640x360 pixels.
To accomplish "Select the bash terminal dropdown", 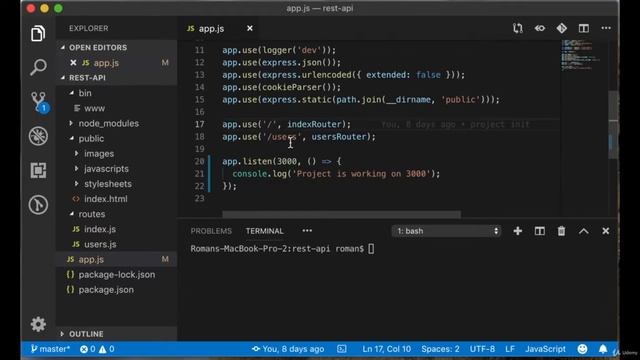I will 447,231.
